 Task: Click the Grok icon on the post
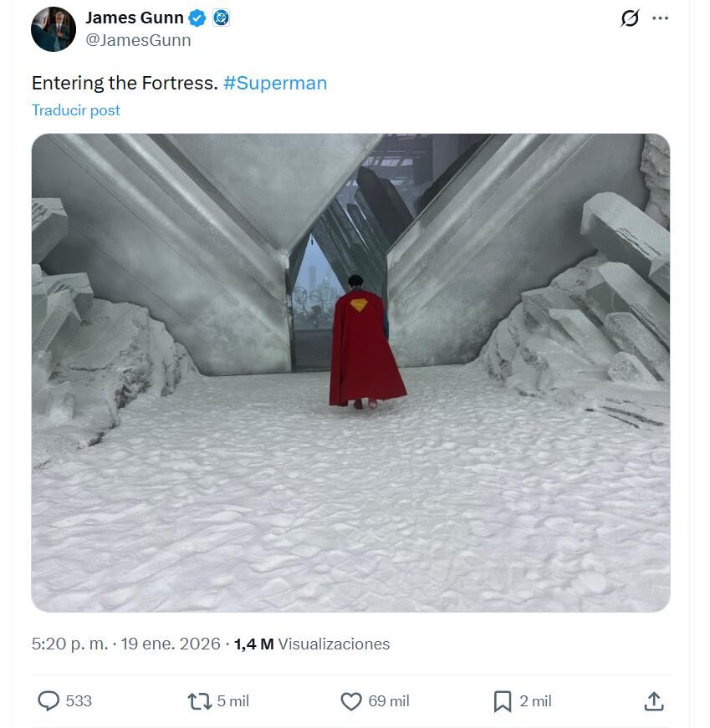[629, 17]
